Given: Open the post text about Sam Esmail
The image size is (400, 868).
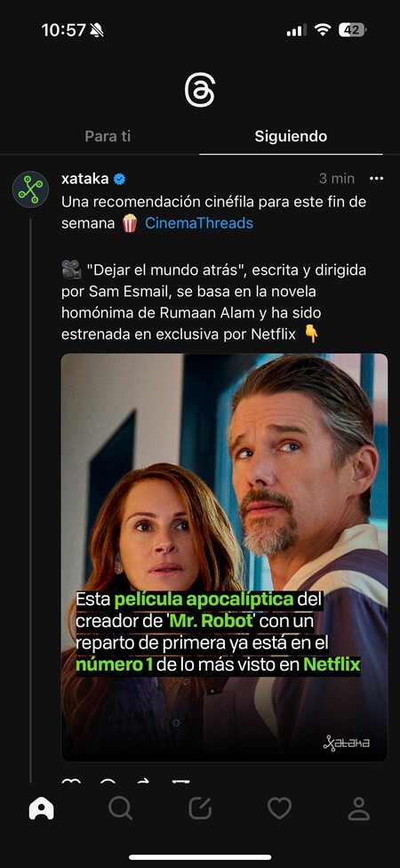Looking at the screenshot, I should point(214,302).
